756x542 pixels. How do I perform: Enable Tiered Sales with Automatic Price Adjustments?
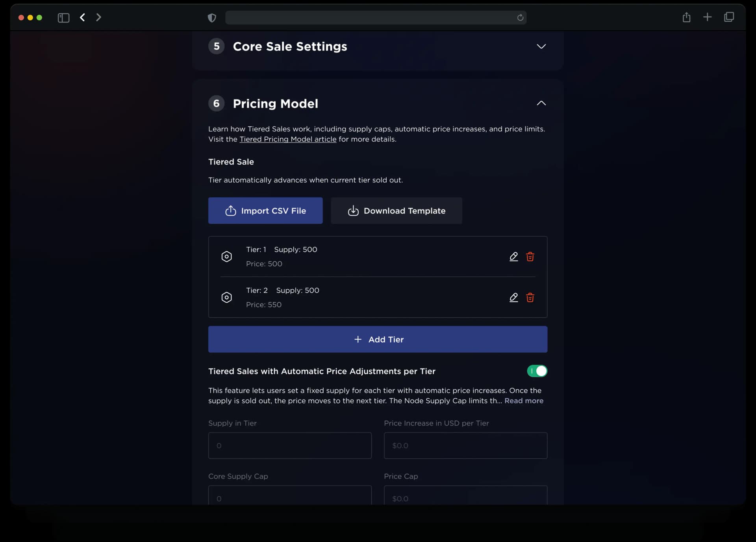(537, 371)
